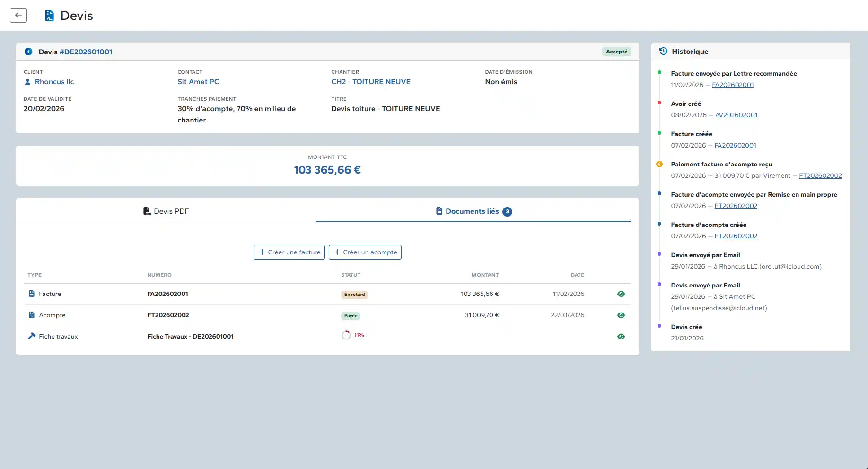The width and height of the screenshot is (868, 469).
Task: Click the Acompte row document icon
Action: [32, 315]
